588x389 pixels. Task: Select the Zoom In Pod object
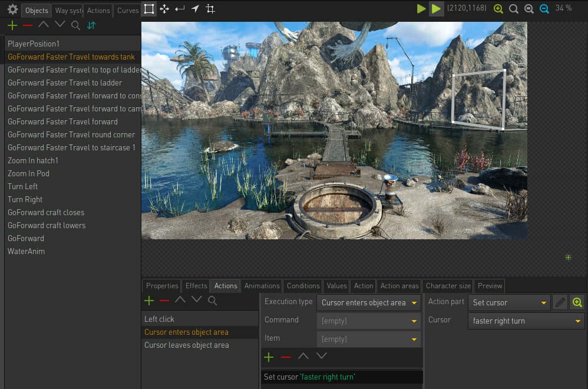tap(72, 174)
